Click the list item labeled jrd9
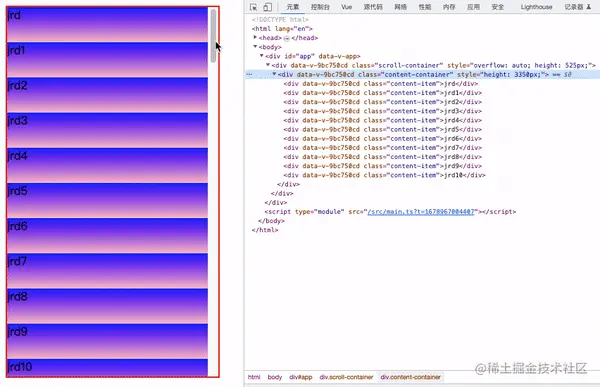Image resolution: width=600 pixels, height=387 pixels. (107, 341)
